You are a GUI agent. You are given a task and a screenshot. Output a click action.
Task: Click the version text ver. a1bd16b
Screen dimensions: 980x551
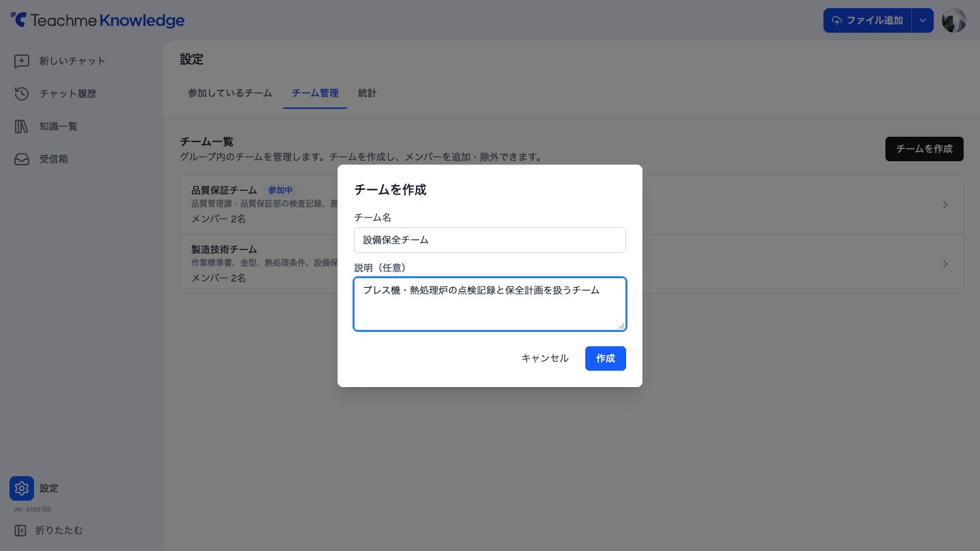[x=33, y=509]
